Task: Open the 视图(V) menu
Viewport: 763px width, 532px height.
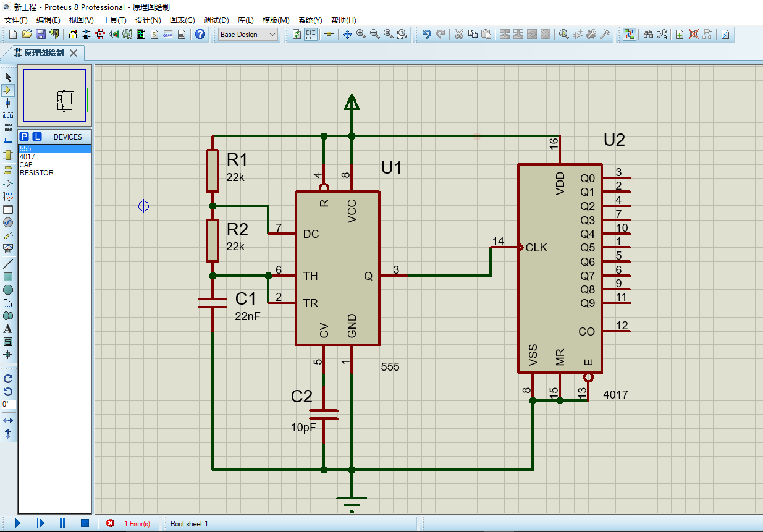Action: click(82, 20)
